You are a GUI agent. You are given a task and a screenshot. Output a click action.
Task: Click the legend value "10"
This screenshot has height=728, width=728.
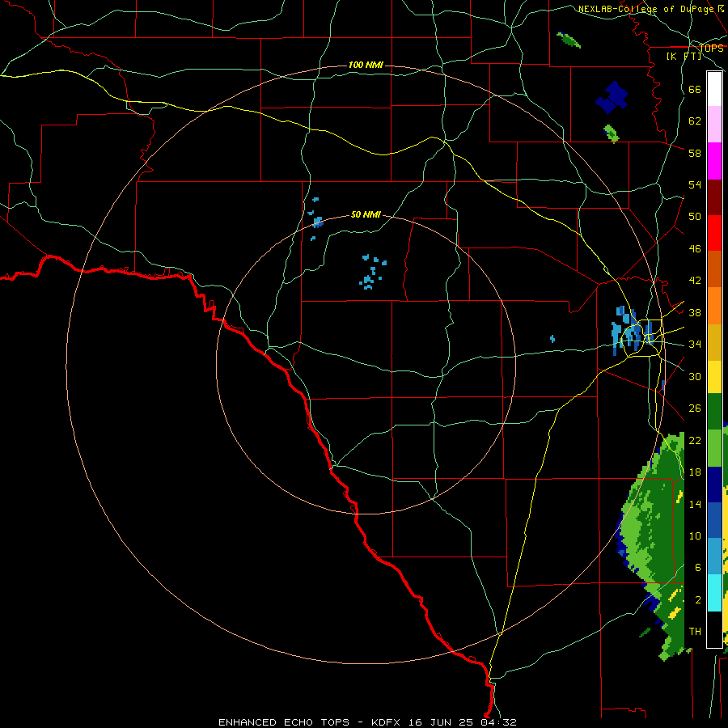pos(695,535)
